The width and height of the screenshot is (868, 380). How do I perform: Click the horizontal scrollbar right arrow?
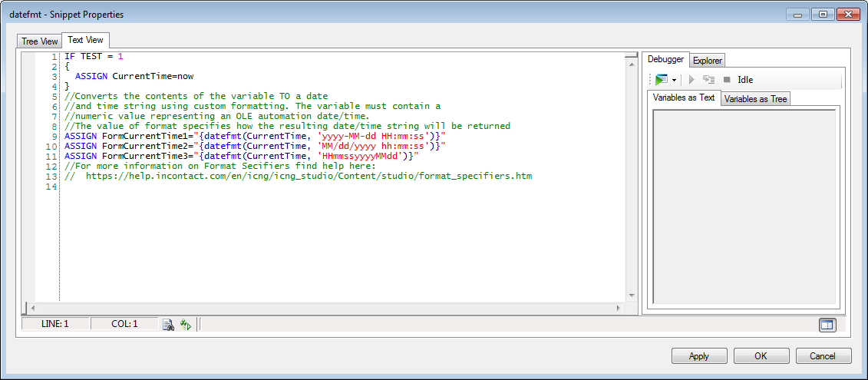[x=619, y=307]
